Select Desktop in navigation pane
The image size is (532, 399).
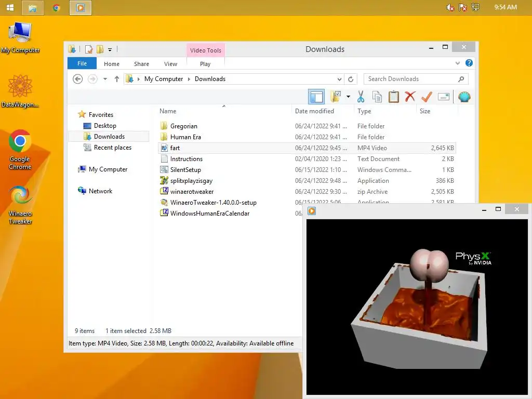click(x=105, y=126)
